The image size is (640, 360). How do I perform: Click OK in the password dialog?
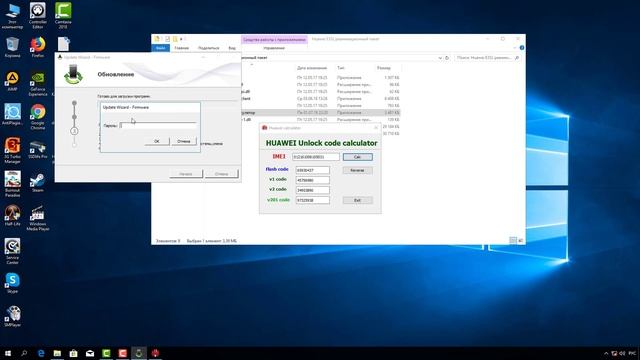157,141
